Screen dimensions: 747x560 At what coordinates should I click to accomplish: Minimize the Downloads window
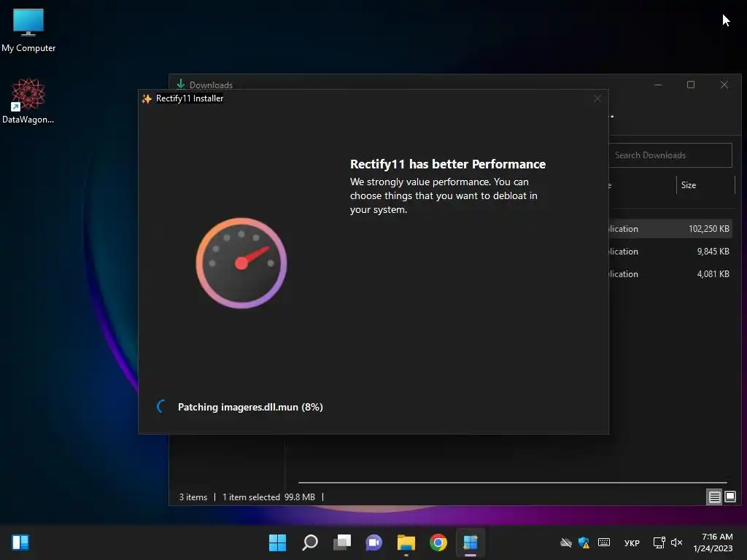coord(658,85)
